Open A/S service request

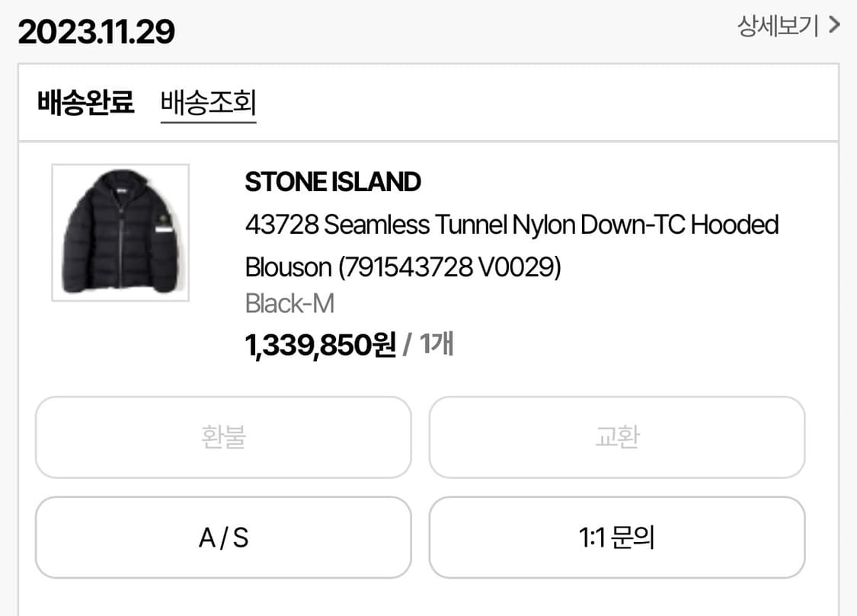pyautogui.click(x=222, y=538)
